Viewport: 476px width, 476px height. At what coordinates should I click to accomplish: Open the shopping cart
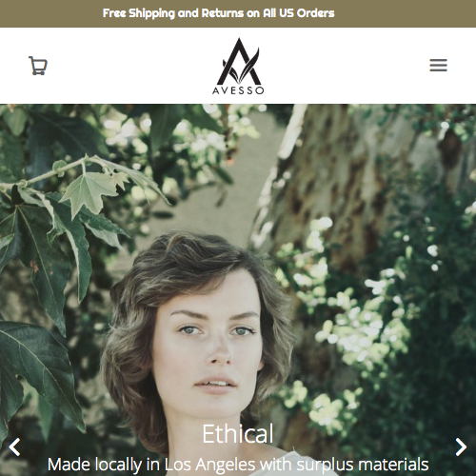point(38,66)
